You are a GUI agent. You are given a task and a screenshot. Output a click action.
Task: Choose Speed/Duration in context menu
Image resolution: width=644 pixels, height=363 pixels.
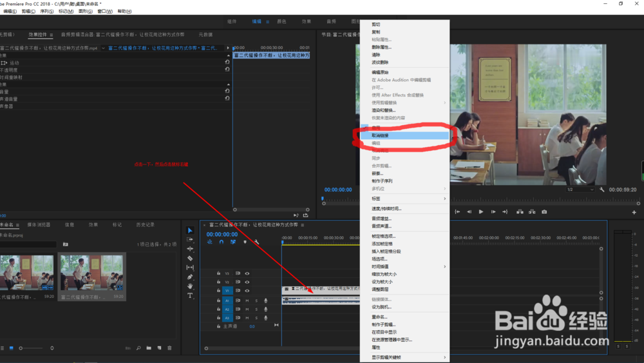(404, 208)
